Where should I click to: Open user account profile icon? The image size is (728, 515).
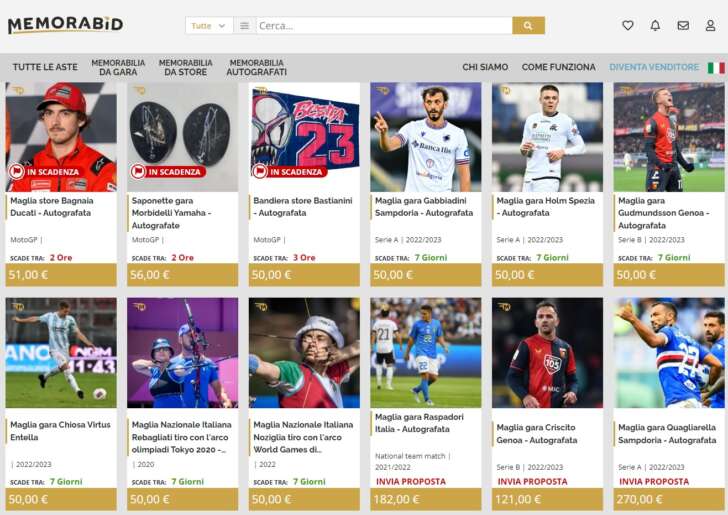pyautogui.click(x=710, y=26)
